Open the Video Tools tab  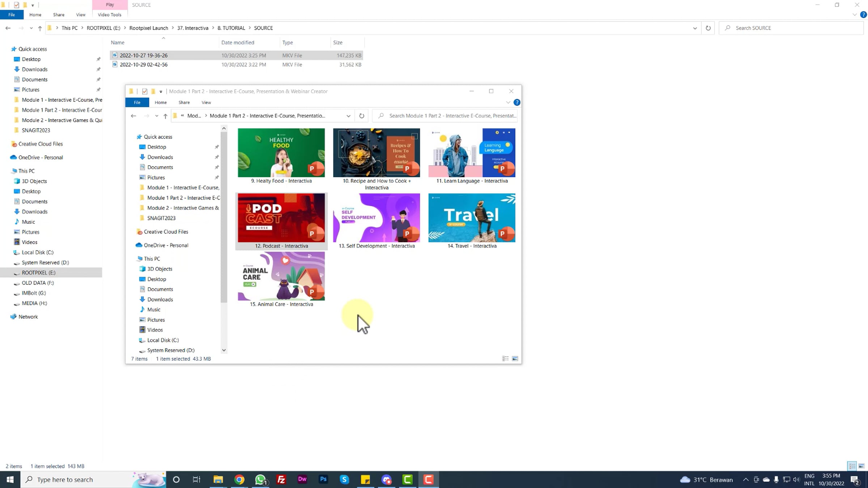pos(109,15)
